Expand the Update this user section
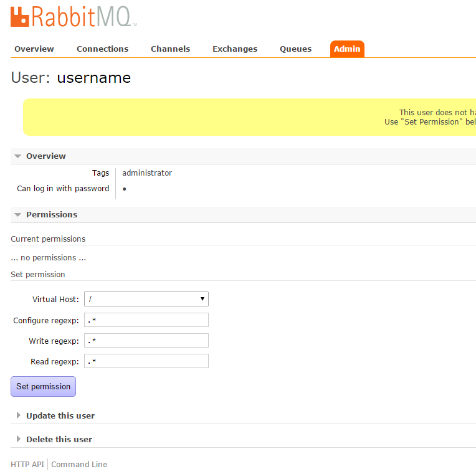476x474 pixels. point(60,416)
